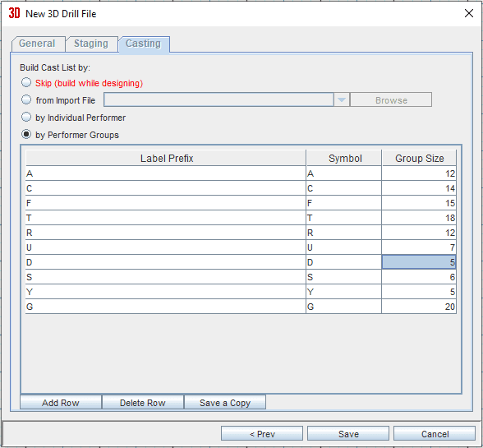Select Label Prefix cell A

[166, 173]
